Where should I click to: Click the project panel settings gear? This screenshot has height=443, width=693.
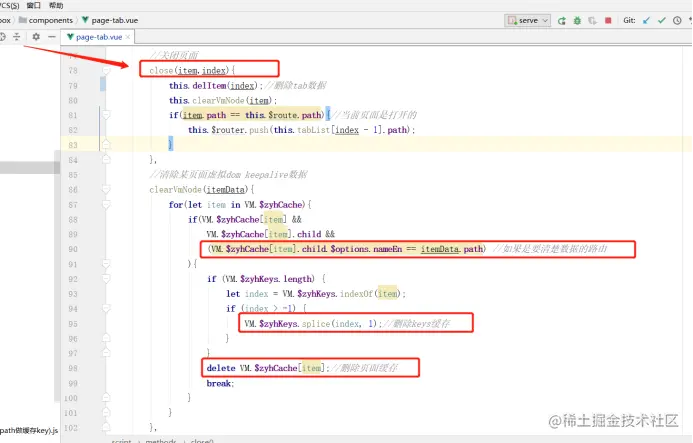[x=36, y=37]
